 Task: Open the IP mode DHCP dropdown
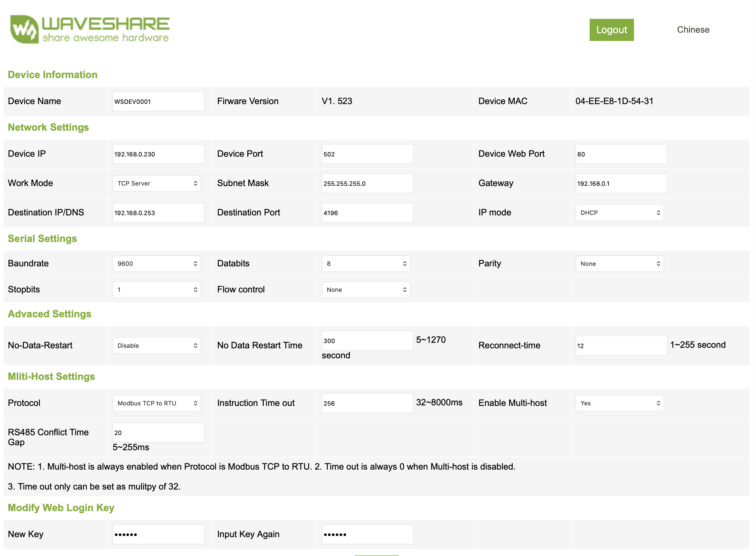tap(619, 213)
